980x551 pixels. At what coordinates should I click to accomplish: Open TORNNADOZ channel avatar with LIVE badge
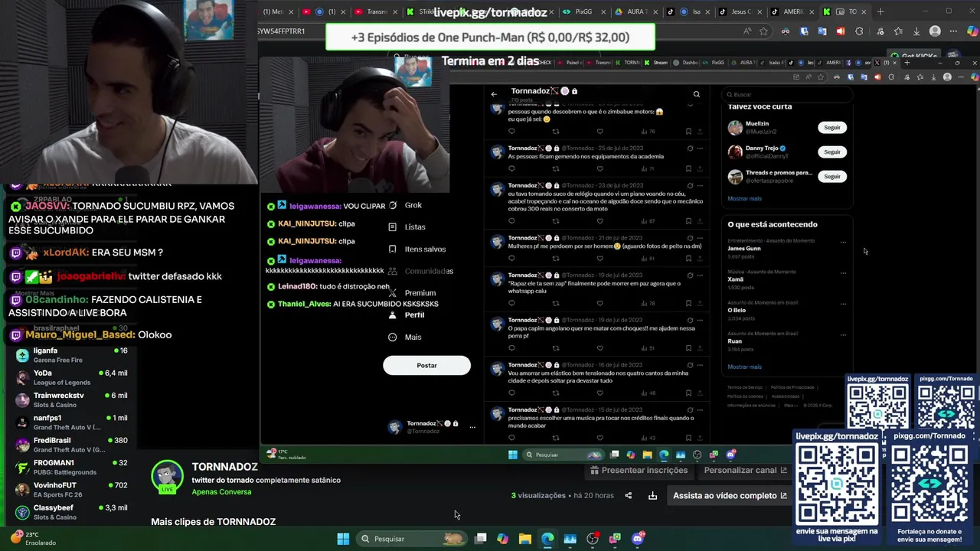pos(167,477)
